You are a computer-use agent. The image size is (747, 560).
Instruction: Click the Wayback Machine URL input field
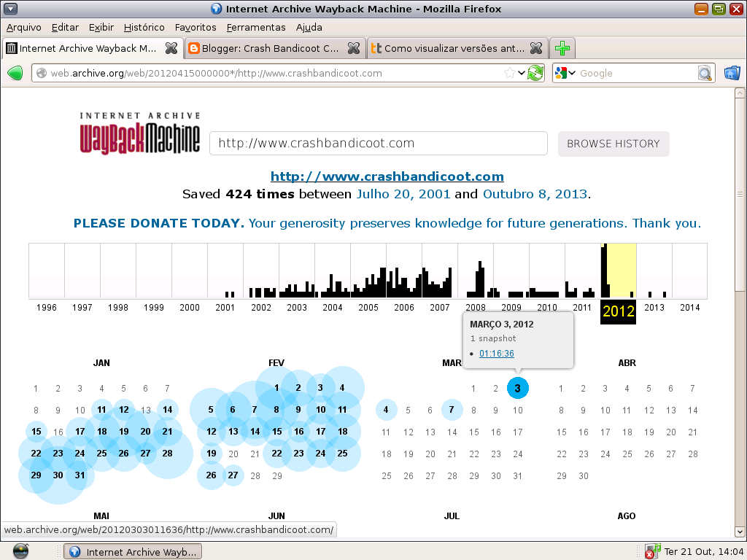379,144
